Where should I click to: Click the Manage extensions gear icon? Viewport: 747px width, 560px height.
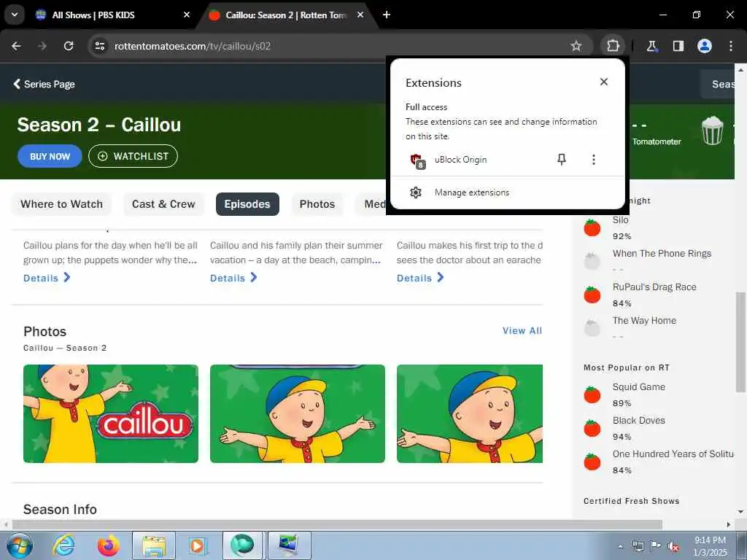pyautogui.click(x=415, y=192)
